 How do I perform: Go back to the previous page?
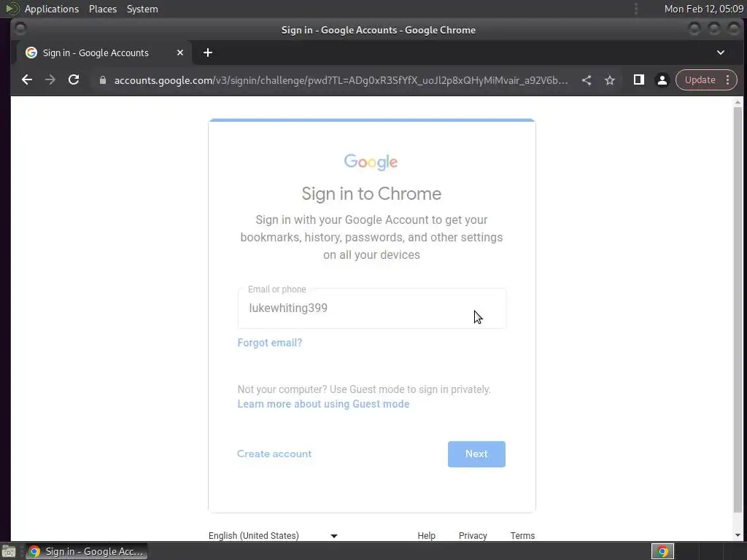(x=27, y=80)
